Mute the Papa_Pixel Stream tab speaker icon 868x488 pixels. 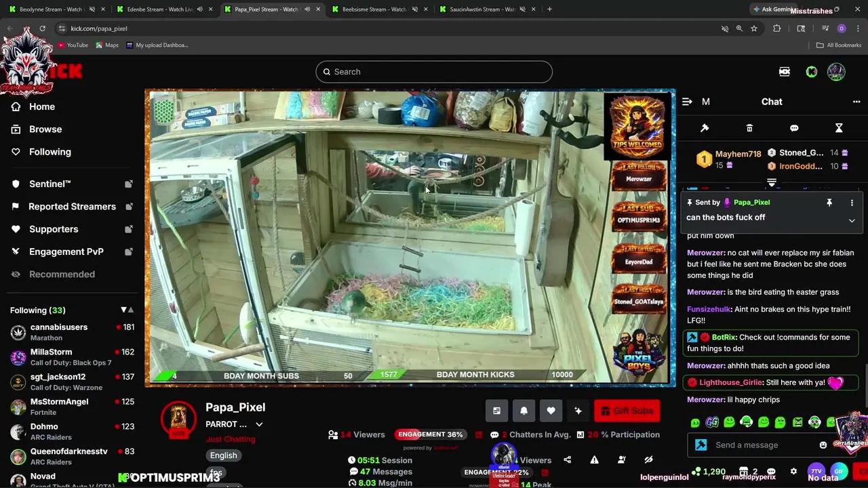[x=307, y=9]
